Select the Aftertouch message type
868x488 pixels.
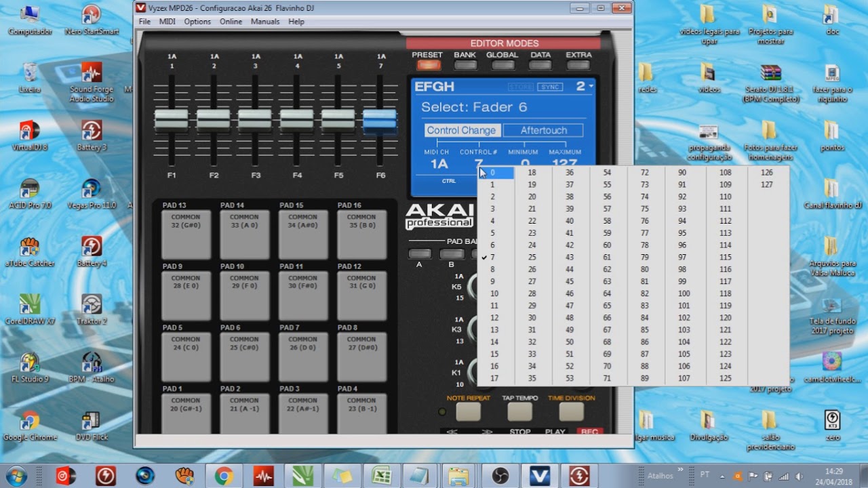pyautogui.click(x=543, y=131)
